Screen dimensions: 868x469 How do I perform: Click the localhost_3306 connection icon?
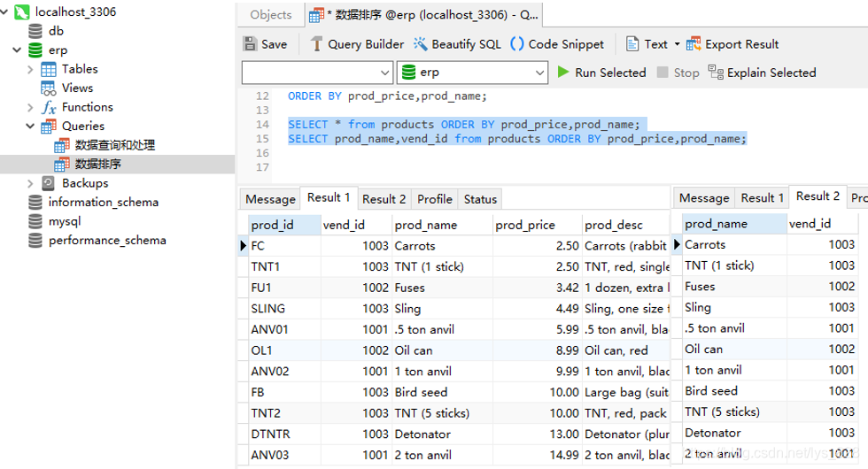point(21,12)
